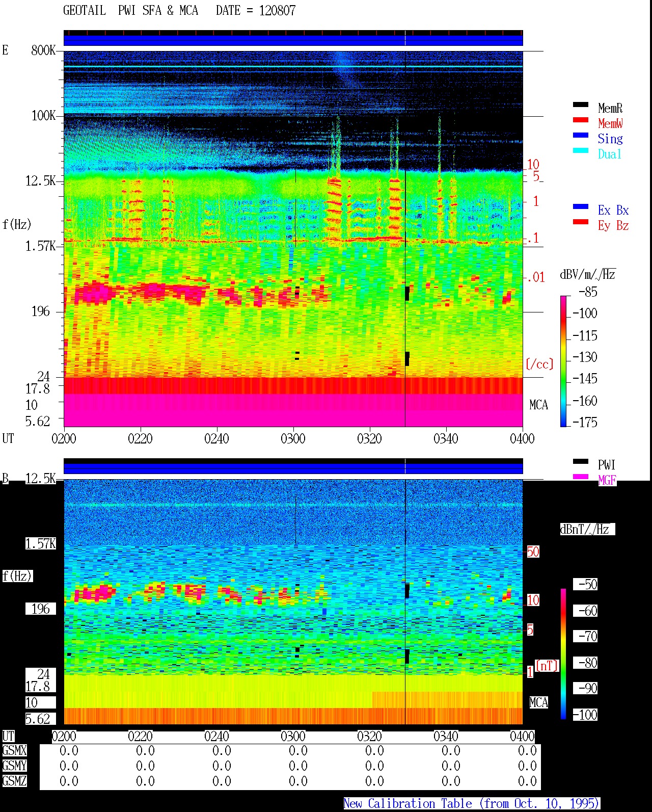Click the MCA label beside the E panel
Viewport: 652px width, 812px height.
538,405
